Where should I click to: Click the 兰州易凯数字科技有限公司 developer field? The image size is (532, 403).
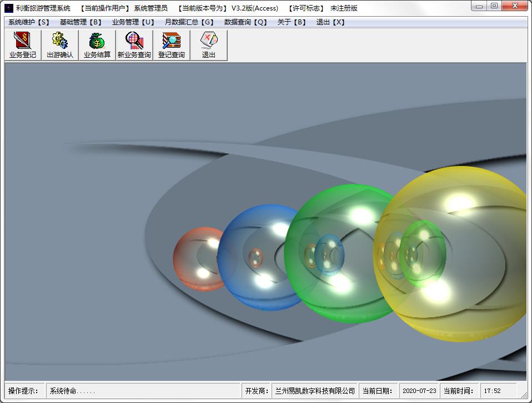click(315, 391)
